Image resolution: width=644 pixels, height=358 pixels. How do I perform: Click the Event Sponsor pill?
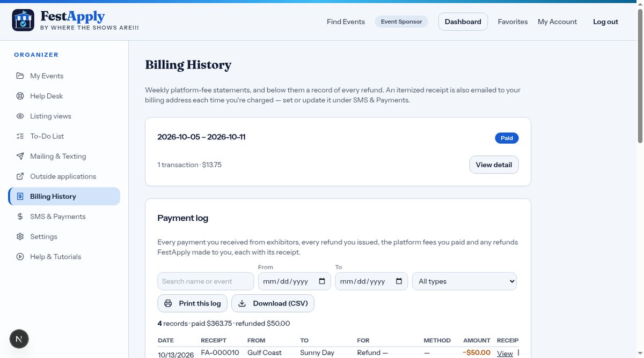(x=401, y=21)
